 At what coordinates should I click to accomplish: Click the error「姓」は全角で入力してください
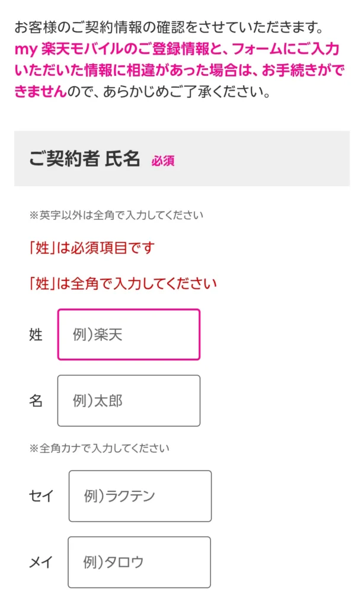pyautogui.click(x=123, y=283)
